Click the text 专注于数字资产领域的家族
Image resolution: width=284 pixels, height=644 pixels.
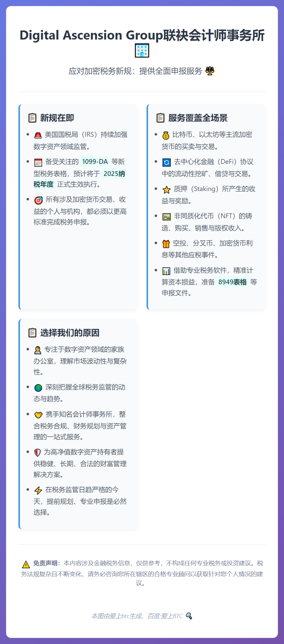click(84, 349)
